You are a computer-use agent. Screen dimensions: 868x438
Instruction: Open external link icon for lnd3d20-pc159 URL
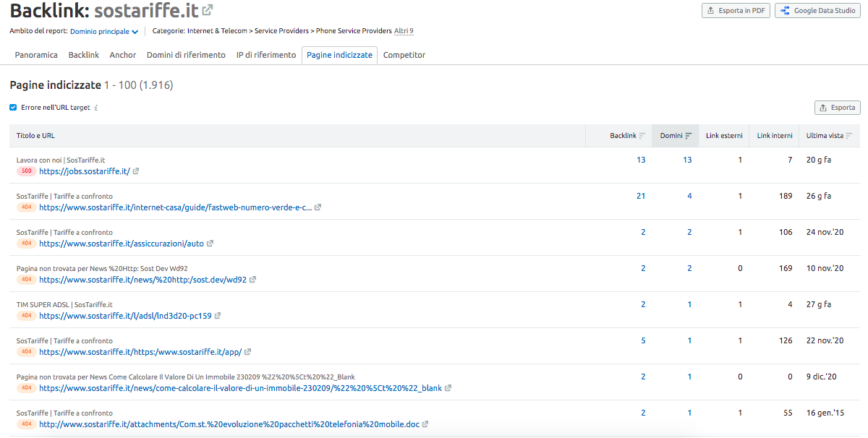point(218,316)
